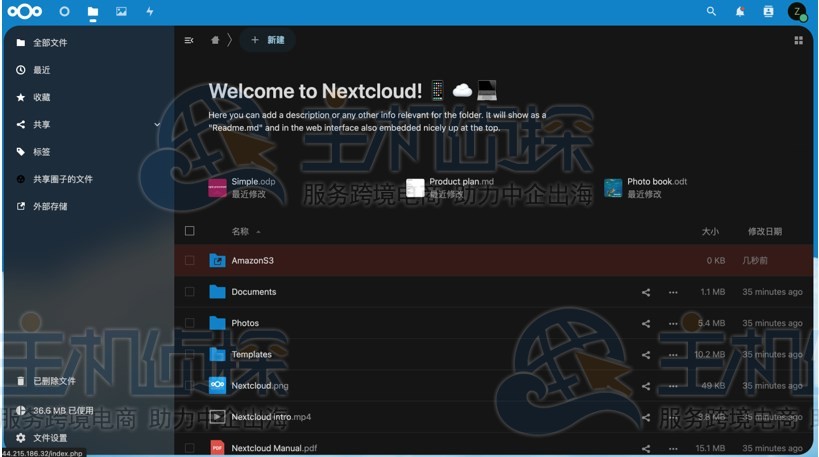The width and height of the screenshot is (819, 457).
Task: Open recent file Product plan.md
Action: coord(450,188)
